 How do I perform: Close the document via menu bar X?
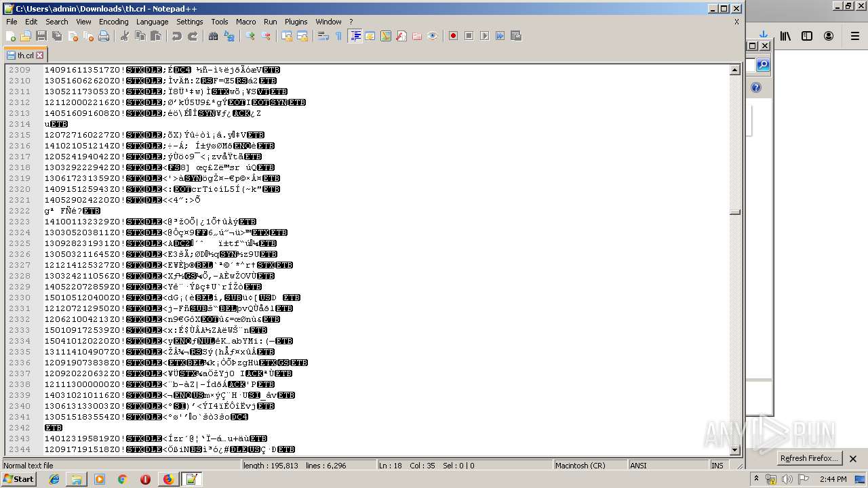tap(736, 22)
